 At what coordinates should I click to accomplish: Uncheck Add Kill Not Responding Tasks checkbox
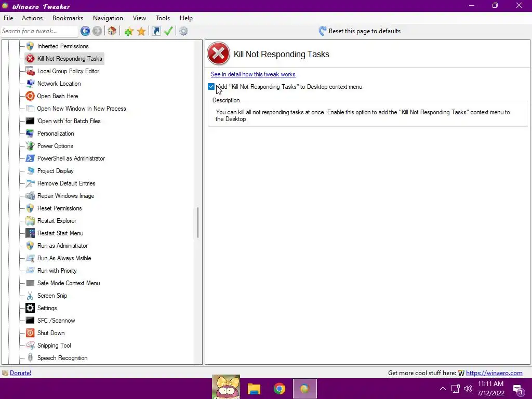211,87
